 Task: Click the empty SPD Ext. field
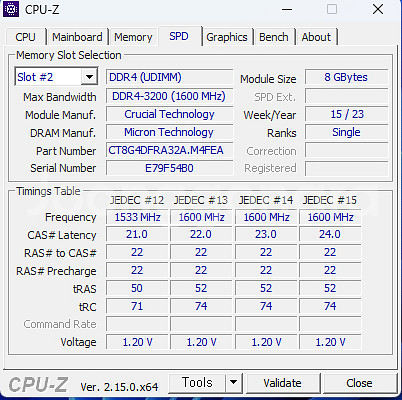click(x=346, y=96)
